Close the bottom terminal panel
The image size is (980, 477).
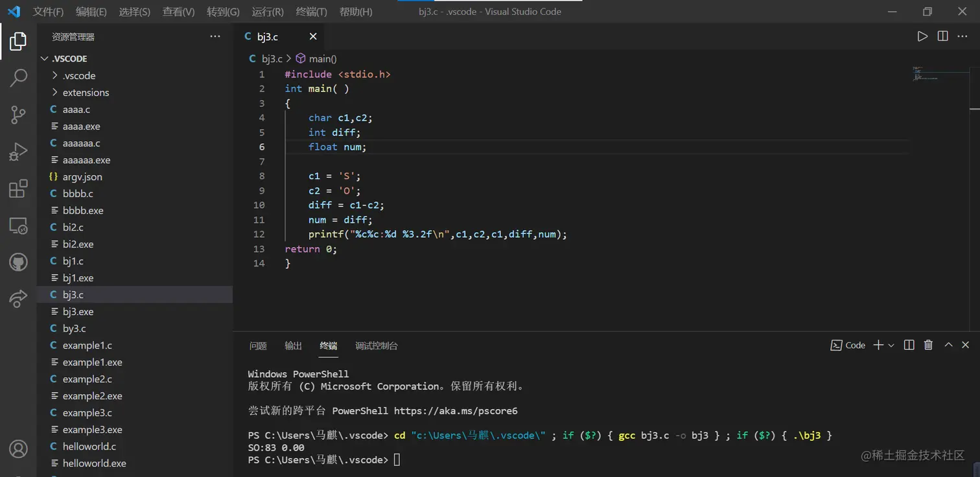coord(965,345)
